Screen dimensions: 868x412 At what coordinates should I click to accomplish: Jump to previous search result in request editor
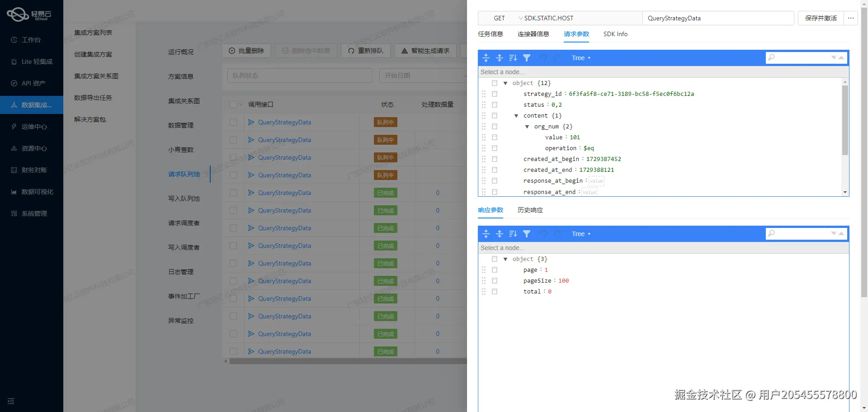tap(841, 58)
